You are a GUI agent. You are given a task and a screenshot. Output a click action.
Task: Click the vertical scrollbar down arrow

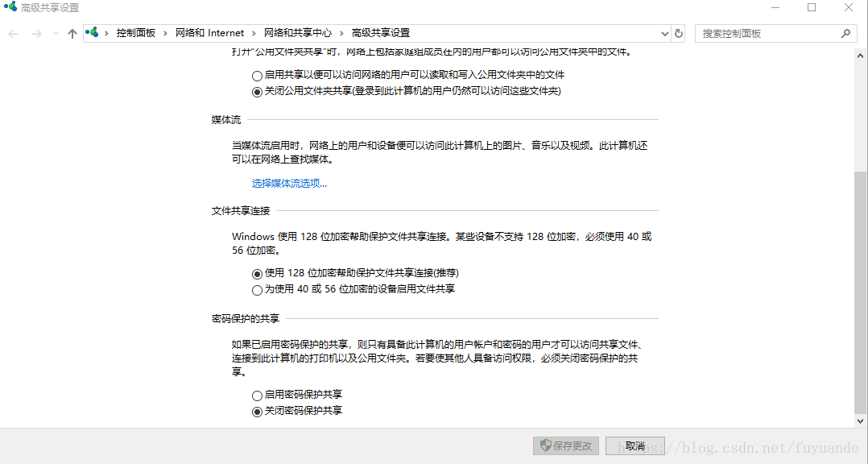coord(862,422)
